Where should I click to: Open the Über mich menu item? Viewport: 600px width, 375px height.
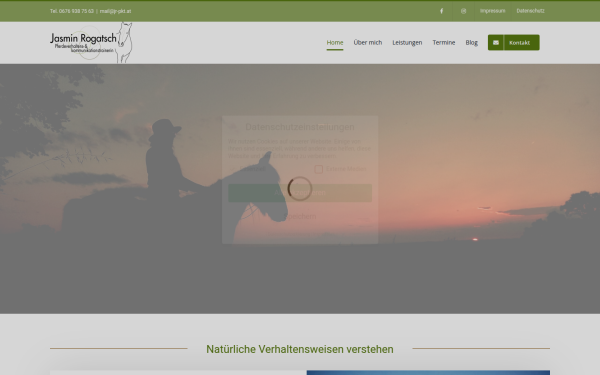(368, 42)
